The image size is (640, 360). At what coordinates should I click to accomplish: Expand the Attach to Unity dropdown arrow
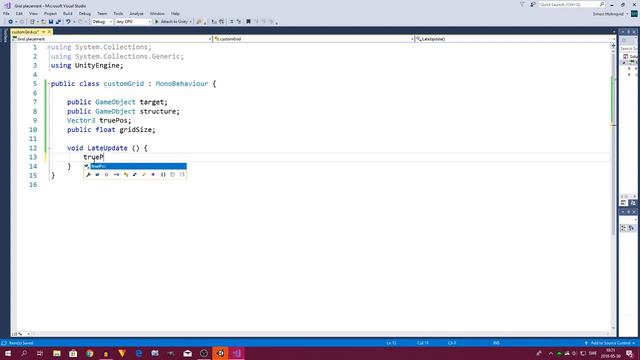point(191,22)
